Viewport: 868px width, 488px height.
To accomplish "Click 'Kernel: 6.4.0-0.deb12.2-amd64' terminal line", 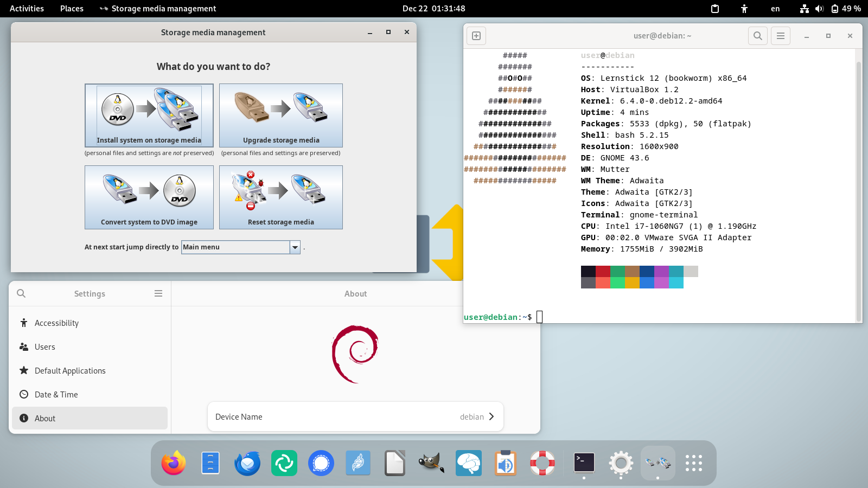I will pos(652,101).
